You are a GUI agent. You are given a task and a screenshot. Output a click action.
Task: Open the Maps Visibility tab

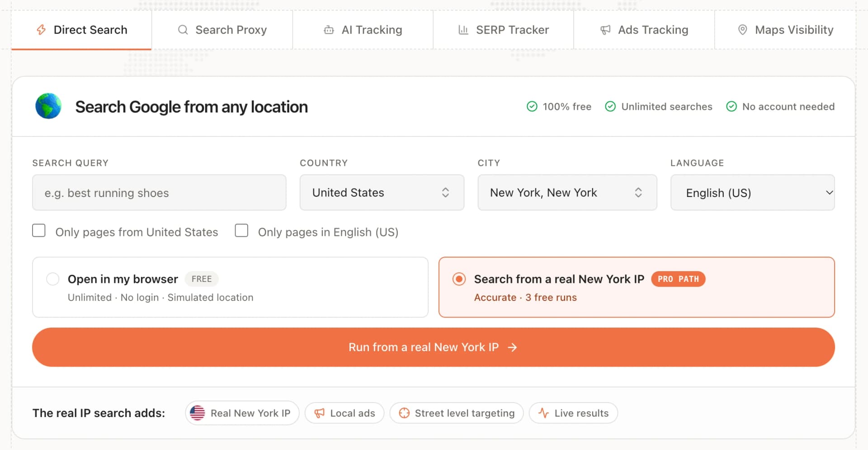[x=785, y=30]
